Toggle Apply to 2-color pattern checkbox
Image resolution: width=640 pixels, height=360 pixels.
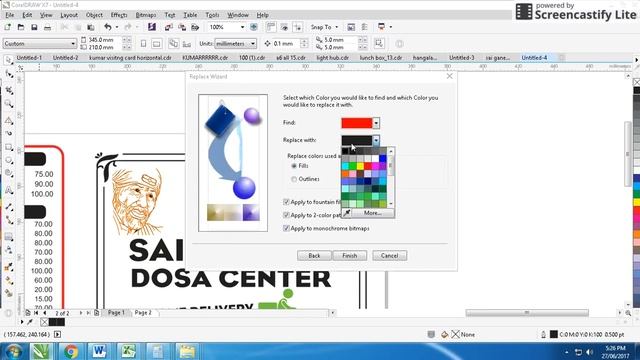point(286,215)
